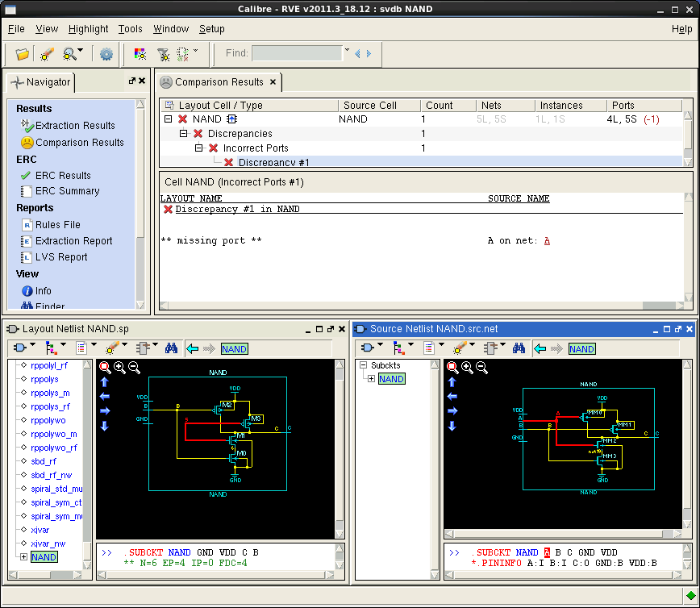The image size is (700, 608).
Task: Zoom in on the Source Netlist schematic
Action: (467, 368)
